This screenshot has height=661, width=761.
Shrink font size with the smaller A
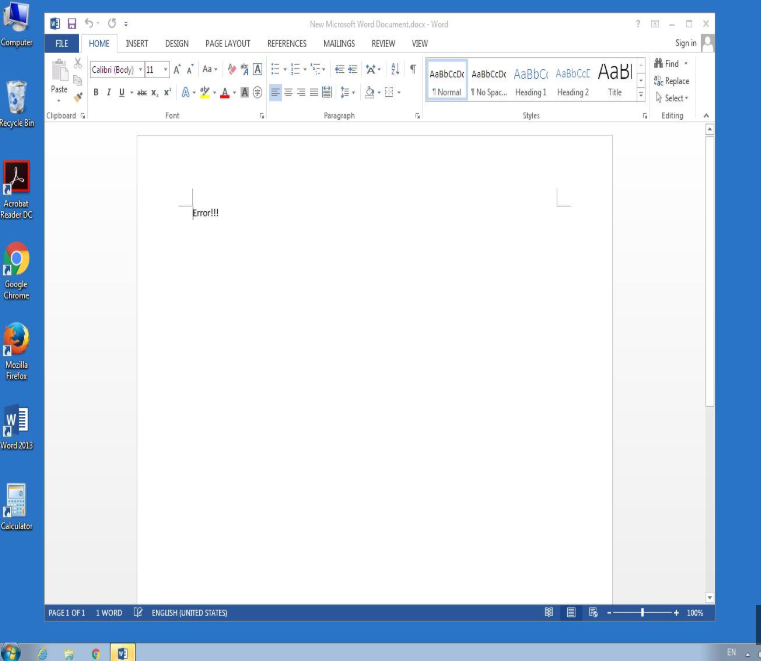[190, 69]
